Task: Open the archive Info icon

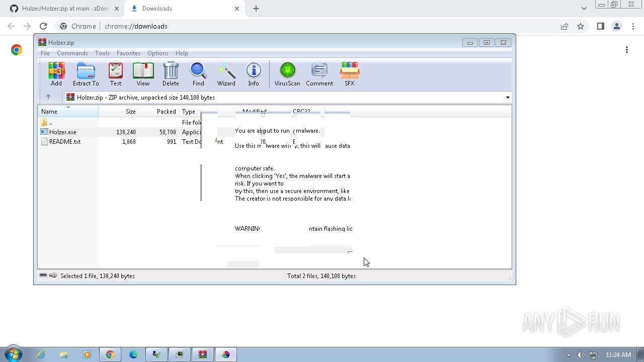Action: click(254, 74)
